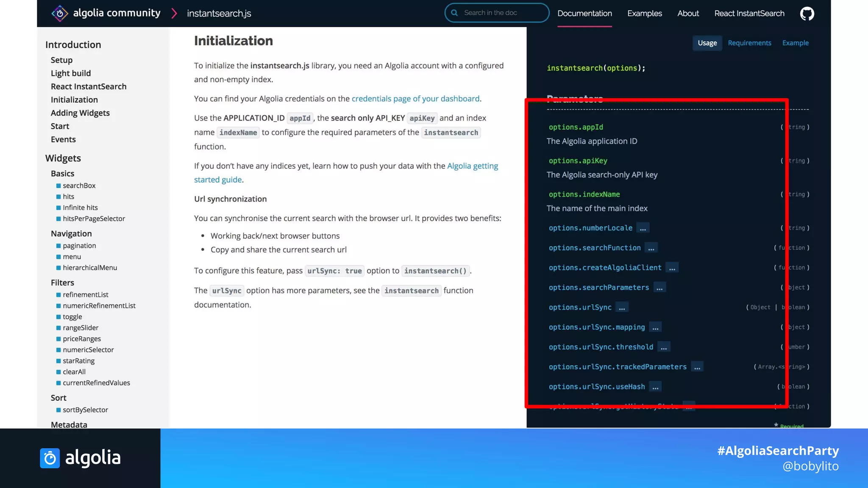The height and width of the screenshot is (488, 868).
Task: Select hierarchicalMenu in sidebar
Action: (90, 268)
